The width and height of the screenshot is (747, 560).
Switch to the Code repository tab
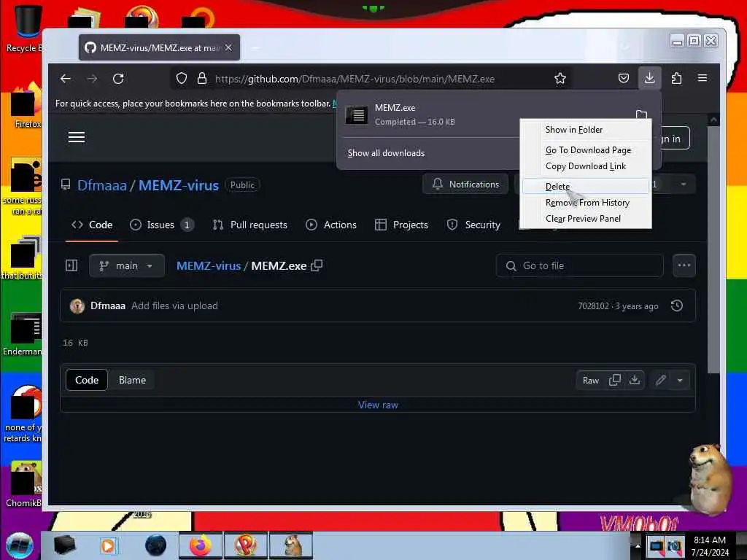point(92,225)
